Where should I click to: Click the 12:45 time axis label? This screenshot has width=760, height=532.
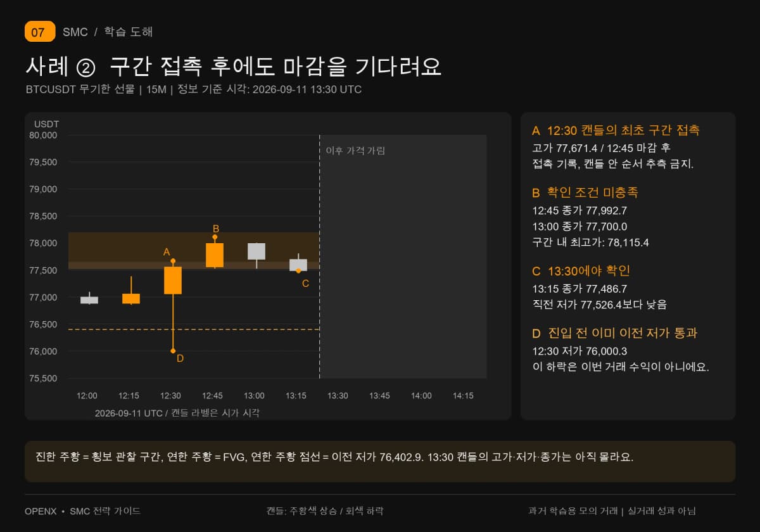(212, 396)
